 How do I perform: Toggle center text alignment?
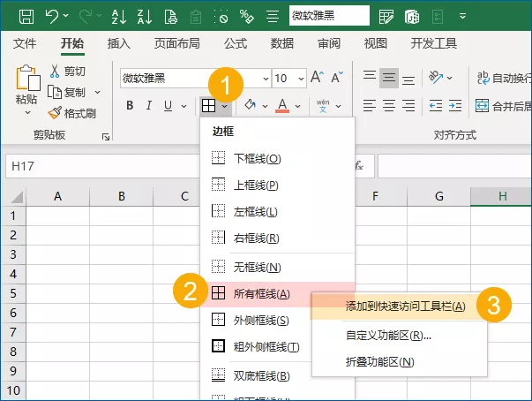click(389, 106)
